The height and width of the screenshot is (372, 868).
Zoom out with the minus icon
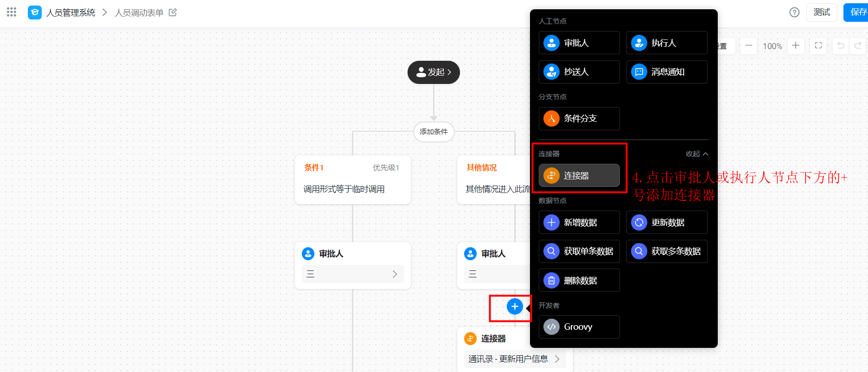[x=748, y=45]
